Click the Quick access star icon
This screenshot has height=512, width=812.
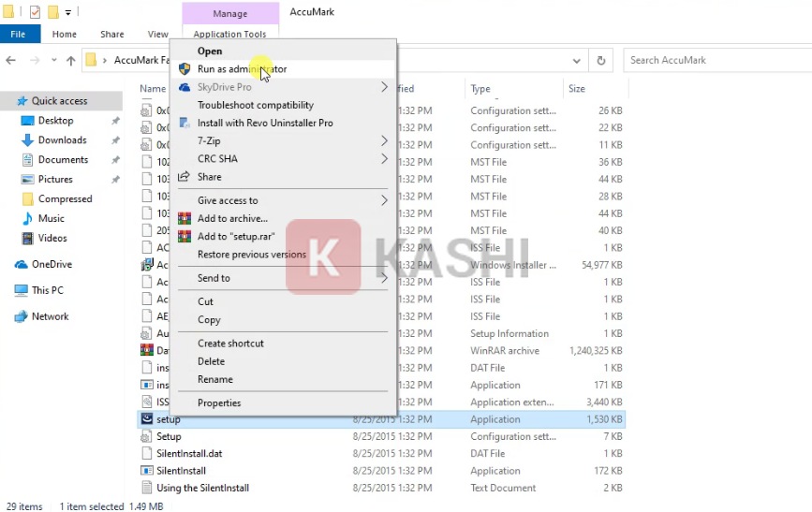pyautogui.click(x=22, y=101)
